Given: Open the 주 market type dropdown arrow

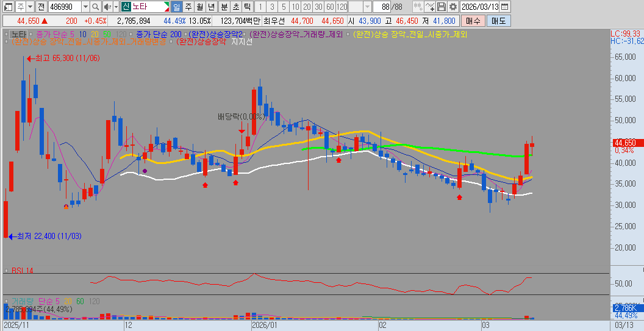Looking at the screenshot, I should pyautogui.click(x=30, y=7).
